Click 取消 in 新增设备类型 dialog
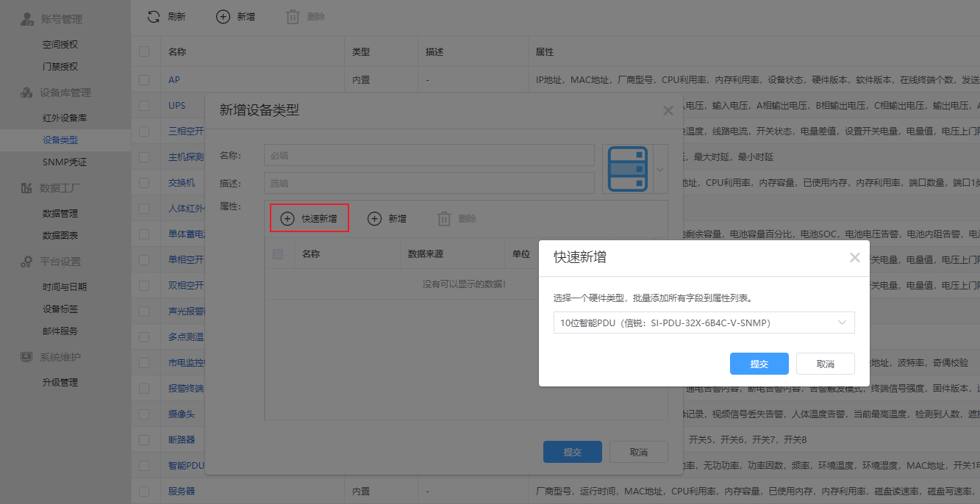The height and width of the screenshot is (504, 980). click(x=639, y=452)
